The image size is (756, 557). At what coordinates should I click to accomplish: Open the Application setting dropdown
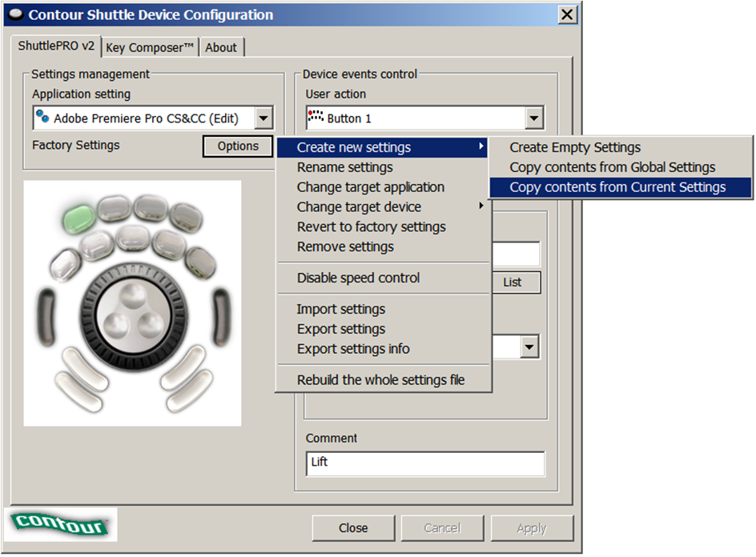263,118
